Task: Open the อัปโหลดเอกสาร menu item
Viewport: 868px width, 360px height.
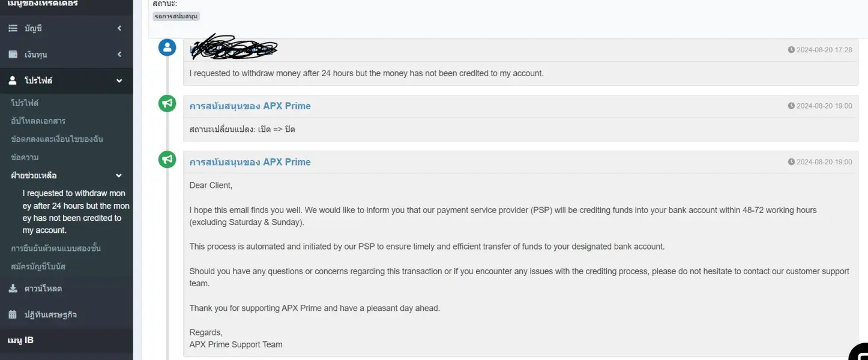Action: (x=38, y=121)
